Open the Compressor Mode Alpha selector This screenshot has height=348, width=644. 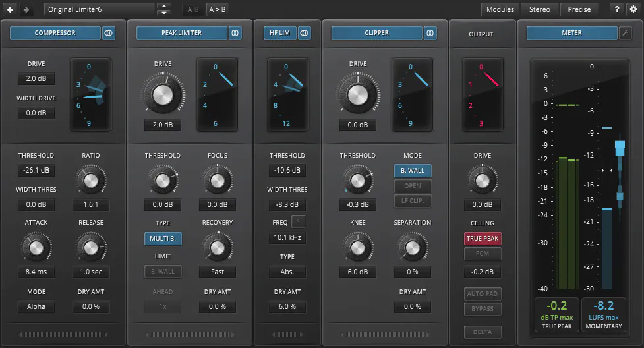click(36, 306)
